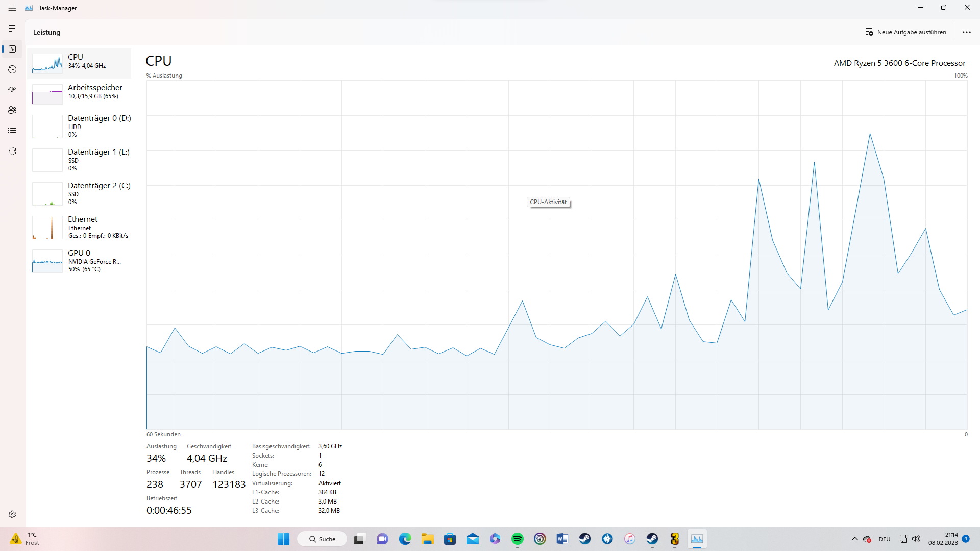Viewport: 980px width, 551px height.
Task: Open the volume speaker tray icon
Action: click(916, 539)
